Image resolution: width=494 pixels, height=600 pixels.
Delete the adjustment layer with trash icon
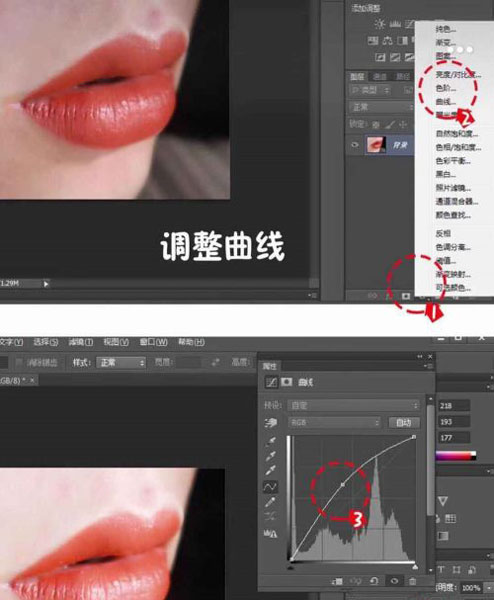pyautogui.click(x=412, y=581)
